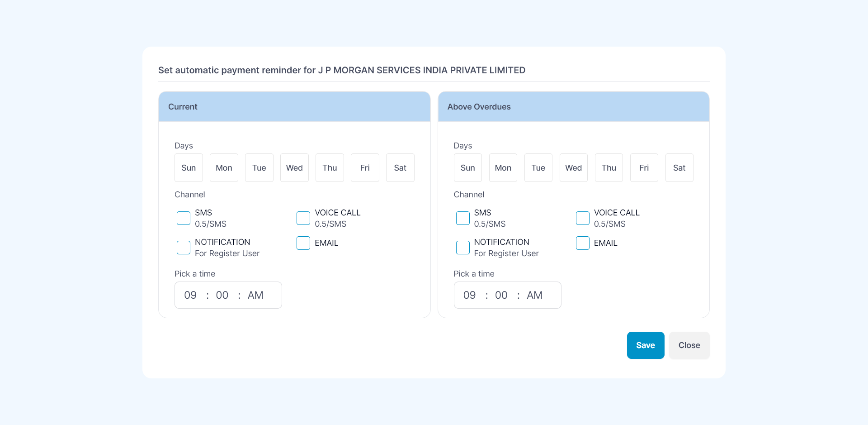Enable EMAIL channel in Current panel
The image size is (868, 425).
tap(303, 243)
